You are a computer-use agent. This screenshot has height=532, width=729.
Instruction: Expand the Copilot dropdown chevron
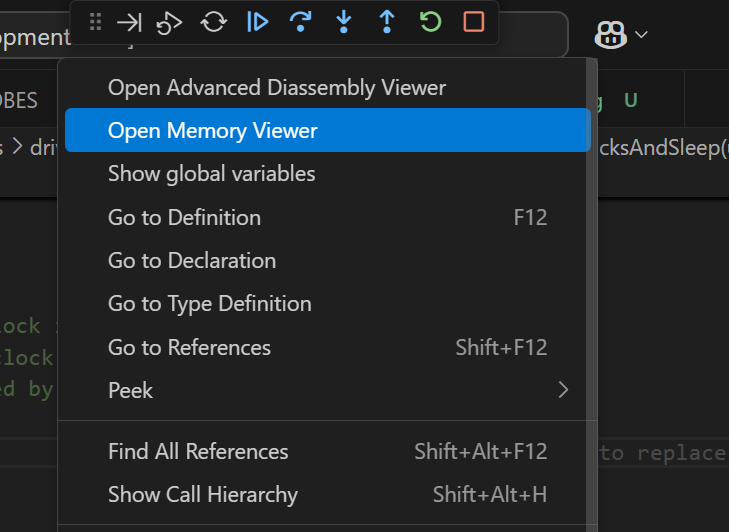coord(641,35)
